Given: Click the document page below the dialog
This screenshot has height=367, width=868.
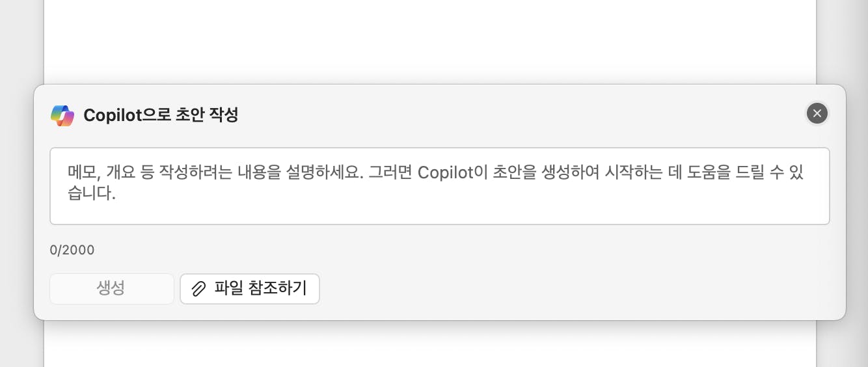Looking at the screenshot, I should [429, 345].
